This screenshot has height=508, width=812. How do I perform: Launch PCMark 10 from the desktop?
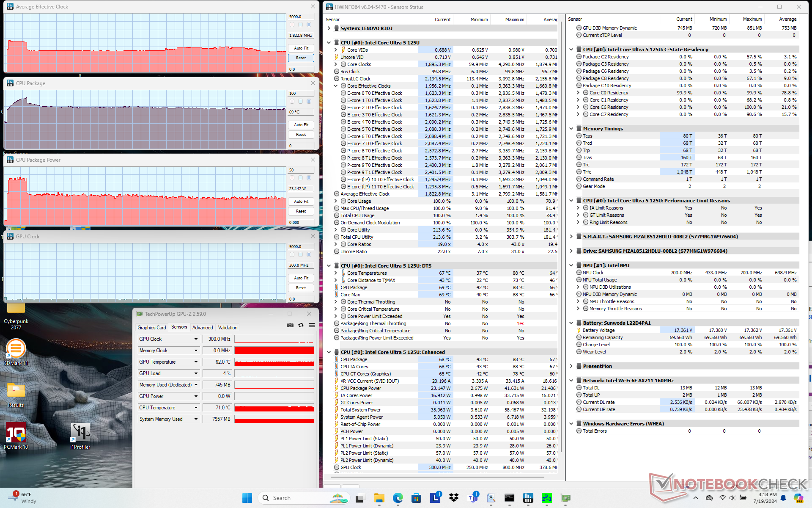coord(16,436)
